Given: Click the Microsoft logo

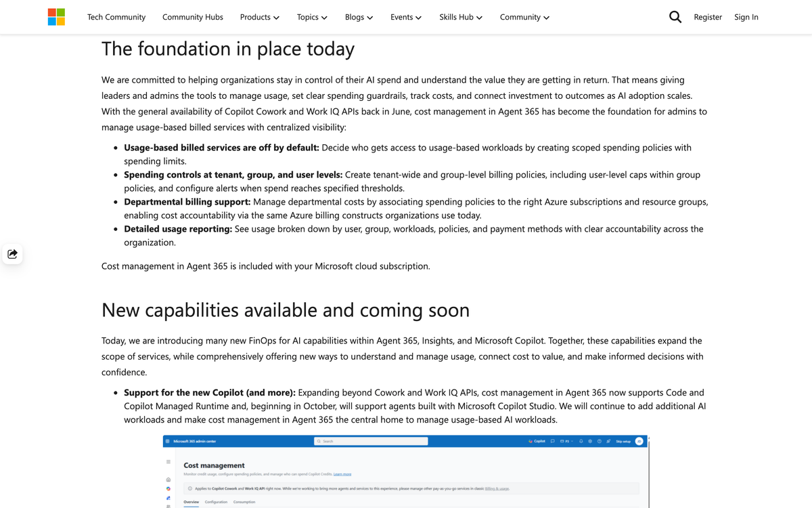Looking at the screenshot, I should (57, 17).
